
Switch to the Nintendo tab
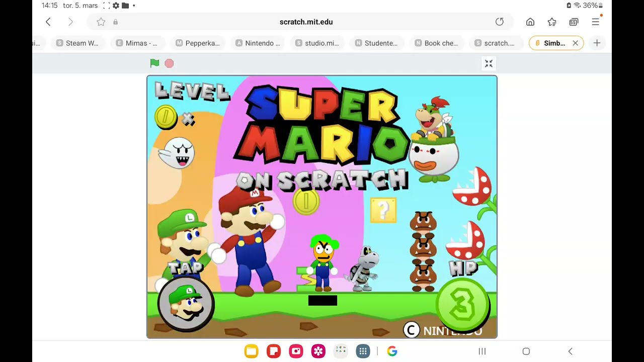tap(258, 43)
